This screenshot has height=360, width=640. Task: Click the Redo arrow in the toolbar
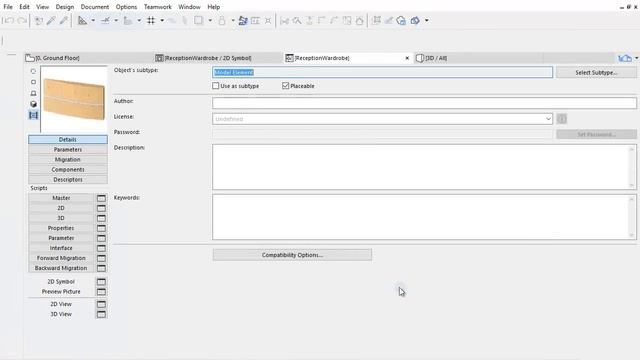pos(22,20)
